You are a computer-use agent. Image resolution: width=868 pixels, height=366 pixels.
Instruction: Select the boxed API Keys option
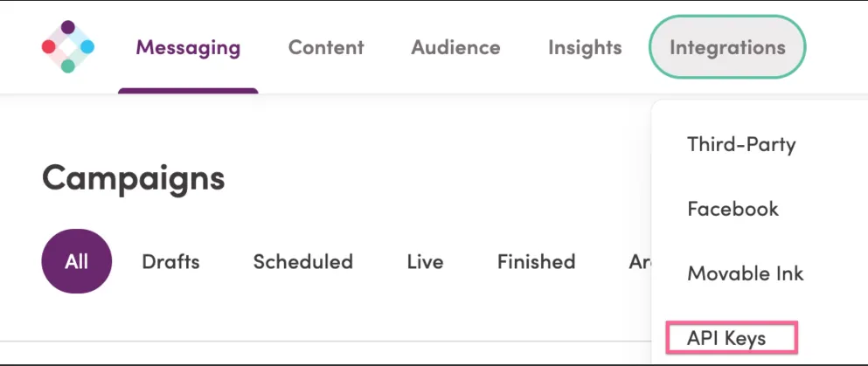coord(732,336)
